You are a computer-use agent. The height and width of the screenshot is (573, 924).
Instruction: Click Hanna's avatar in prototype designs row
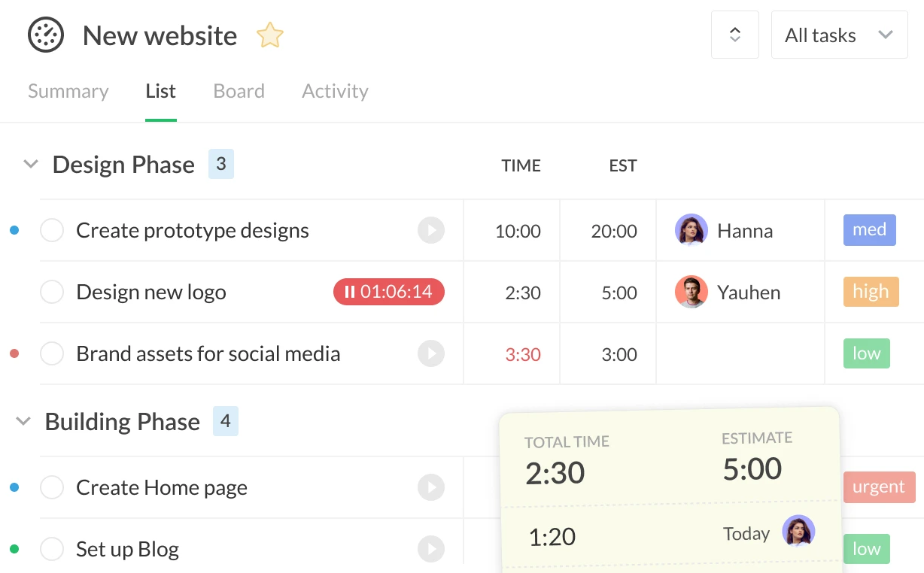[x=691, y=230]
